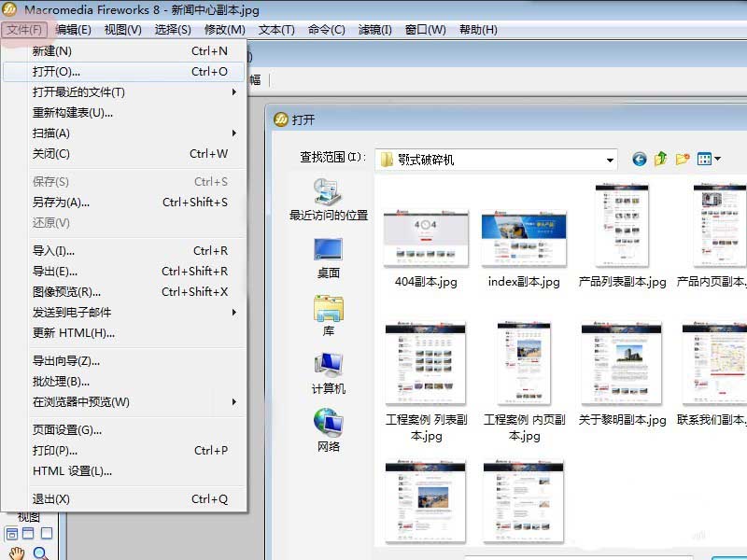Open the 查找范围 dropdown
The width and height of the screenshot is (747, 560).
tap(610, 158)
